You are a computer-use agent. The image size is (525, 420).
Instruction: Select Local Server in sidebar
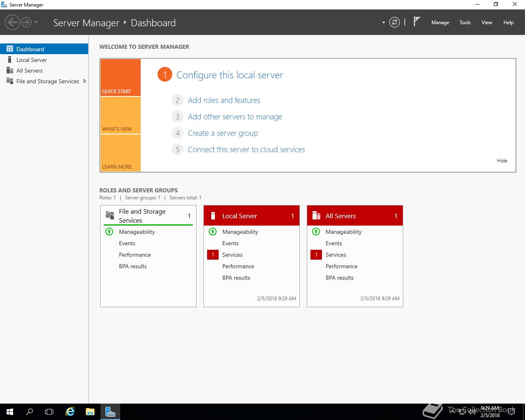(32, 60)
